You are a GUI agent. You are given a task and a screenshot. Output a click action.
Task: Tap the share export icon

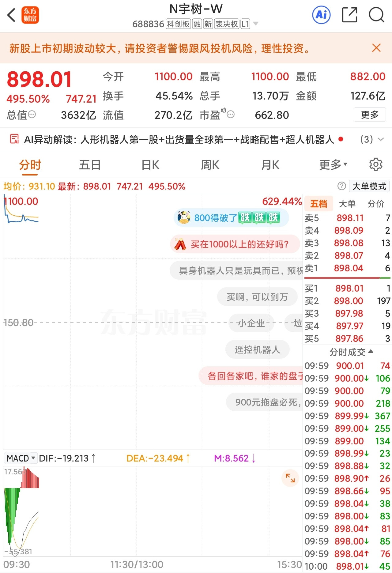pyautogui.click(x=349, y=15)
